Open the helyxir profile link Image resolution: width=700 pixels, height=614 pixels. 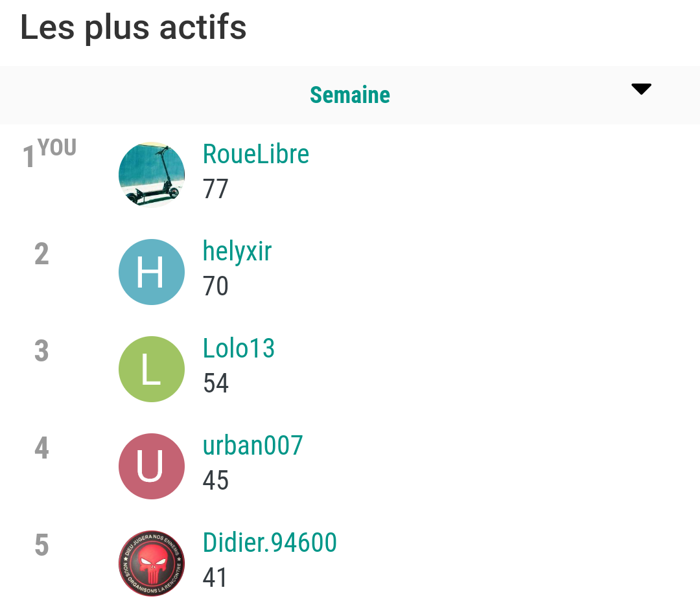click(237, 252)
